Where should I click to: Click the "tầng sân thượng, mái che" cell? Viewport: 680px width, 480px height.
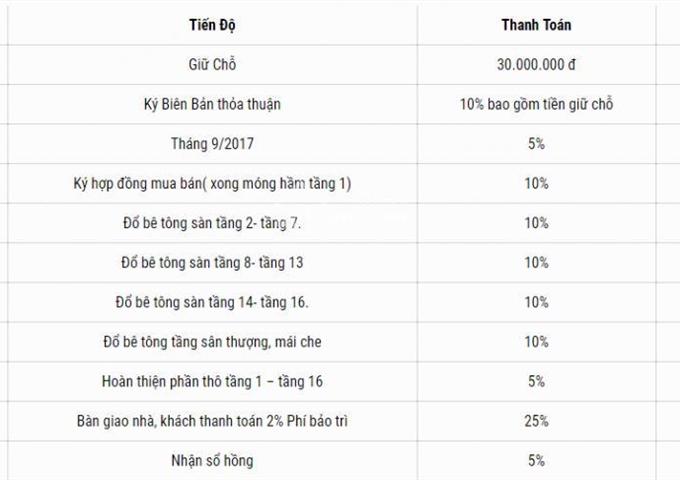211,342
